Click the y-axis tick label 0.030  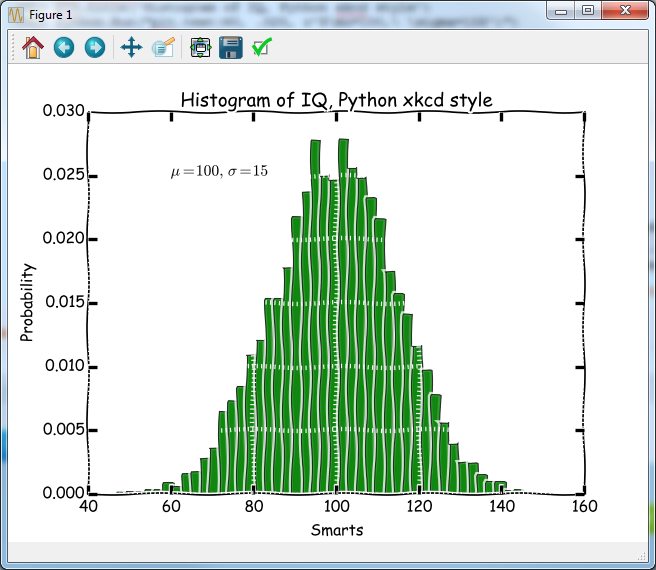(62, 110)
